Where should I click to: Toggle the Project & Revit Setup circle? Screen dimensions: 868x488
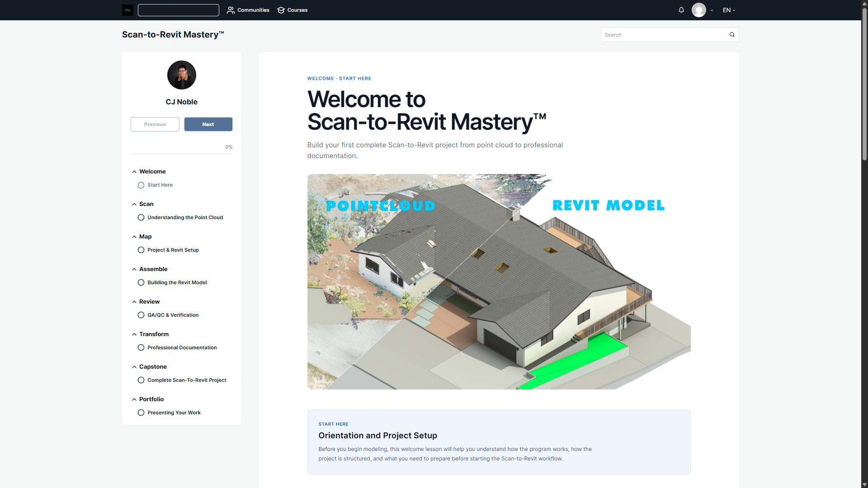click(141, 250)
